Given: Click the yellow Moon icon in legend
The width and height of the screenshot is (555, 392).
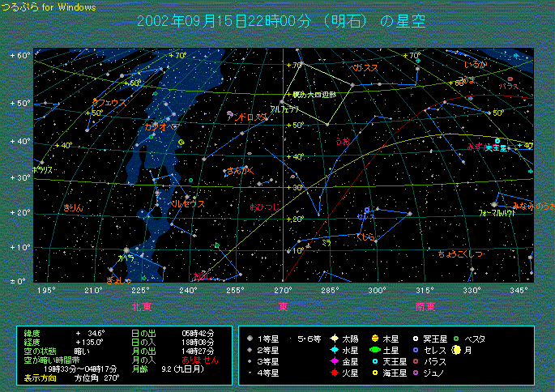Looking at the screenshot, I should pyautogui.click(x=456, y=350).
